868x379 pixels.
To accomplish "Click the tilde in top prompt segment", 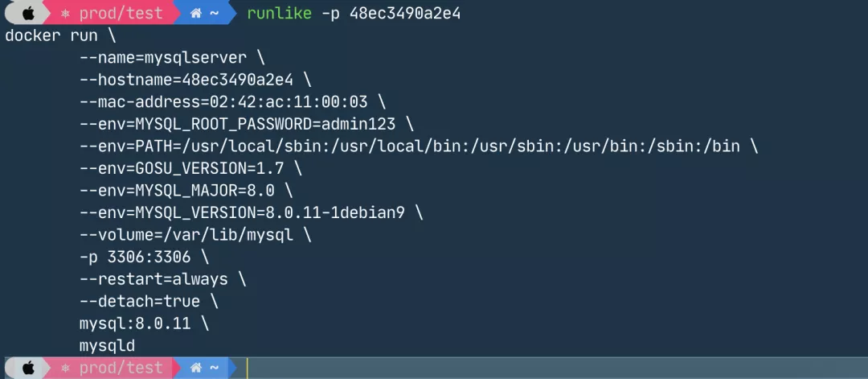I will tap(215, 14).
